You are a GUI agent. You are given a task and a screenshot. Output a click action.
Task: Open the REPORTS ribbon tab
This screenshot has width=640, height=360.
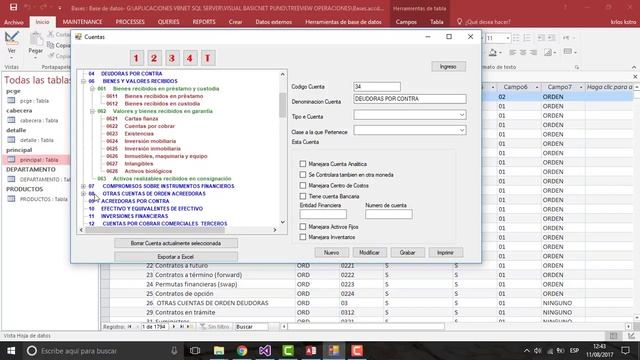tap(204, 22)
